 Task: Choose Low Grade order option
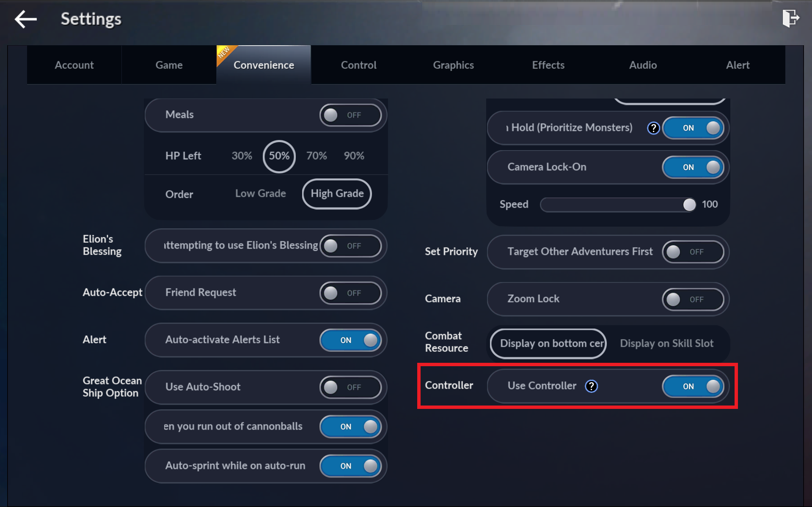click(260, 194)
